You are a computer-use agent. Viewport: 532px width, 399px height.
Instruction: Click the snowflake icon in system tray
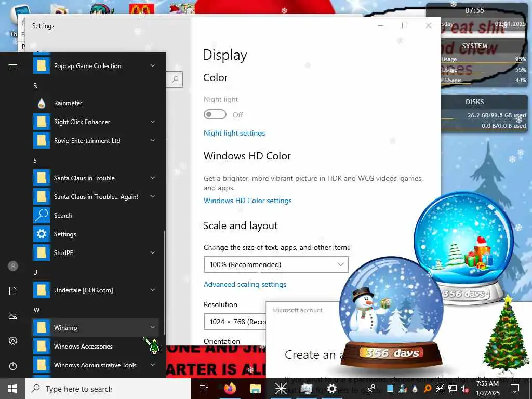(440, 389)
